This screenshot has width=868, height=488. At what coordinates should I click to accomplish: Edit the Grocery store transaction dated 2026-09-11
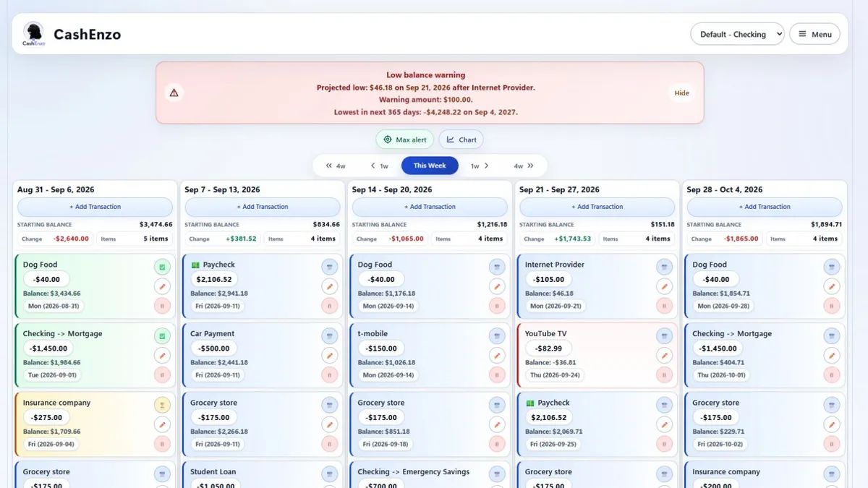tap(330, 424)
